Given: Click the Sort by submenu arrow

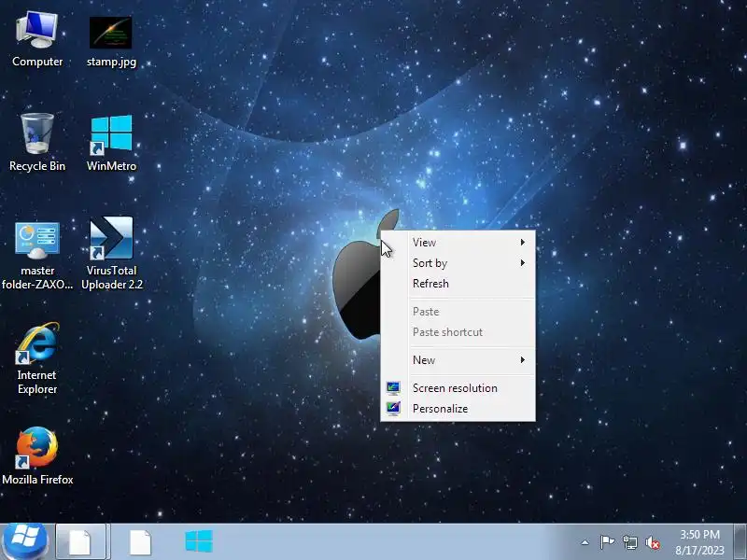Looking at the screenshot, I should [523, 263].
